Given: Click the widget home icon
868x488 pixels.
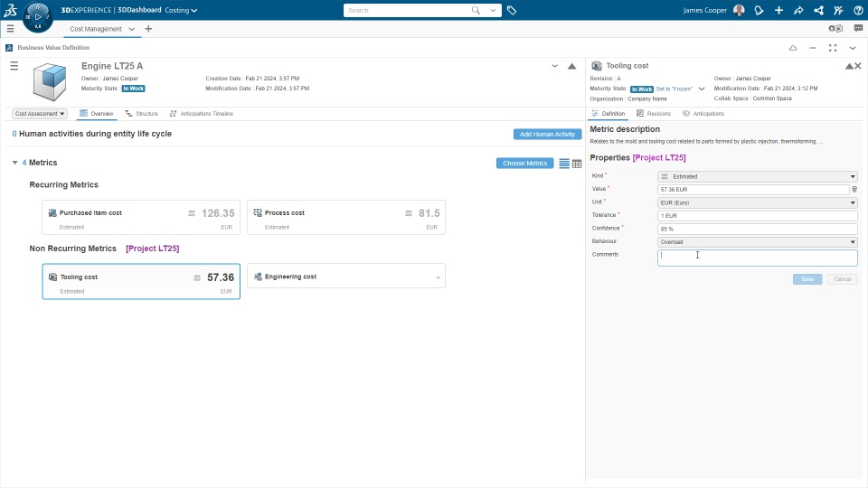Looking at the screenshot, I should (793, 48).
